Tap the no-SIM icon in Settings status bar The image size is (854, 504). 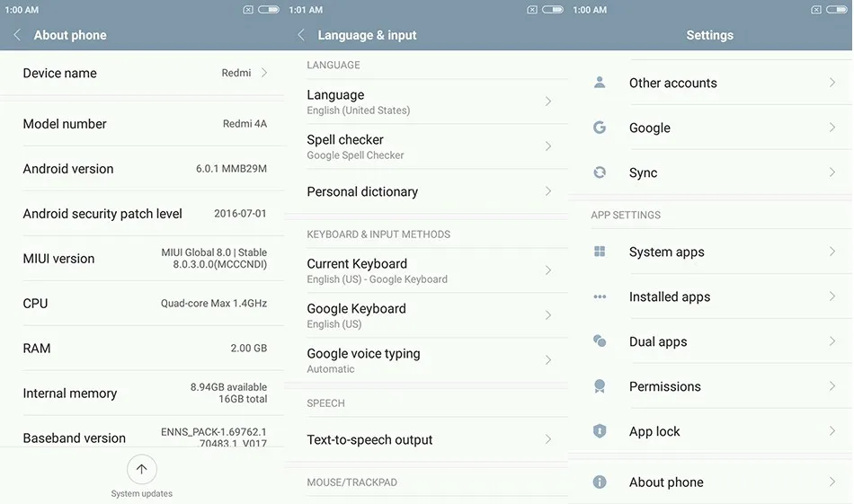816,9
